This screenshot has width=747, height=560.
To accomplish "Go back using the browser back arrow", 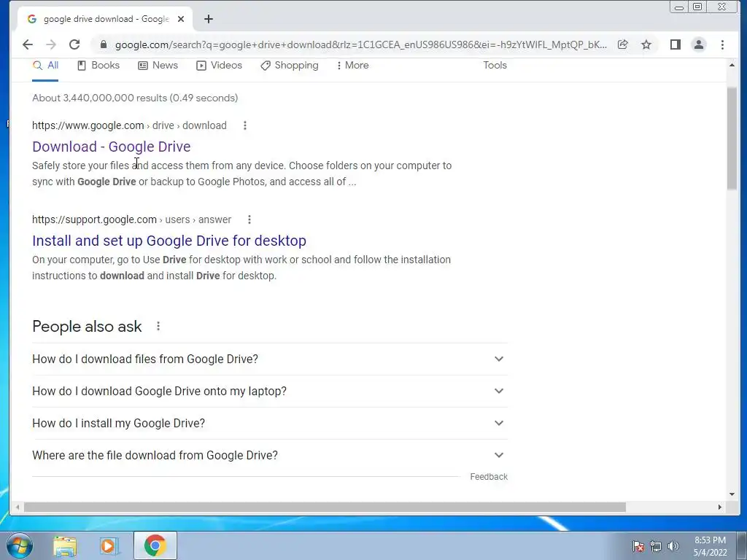I will [x=28, y=44].
